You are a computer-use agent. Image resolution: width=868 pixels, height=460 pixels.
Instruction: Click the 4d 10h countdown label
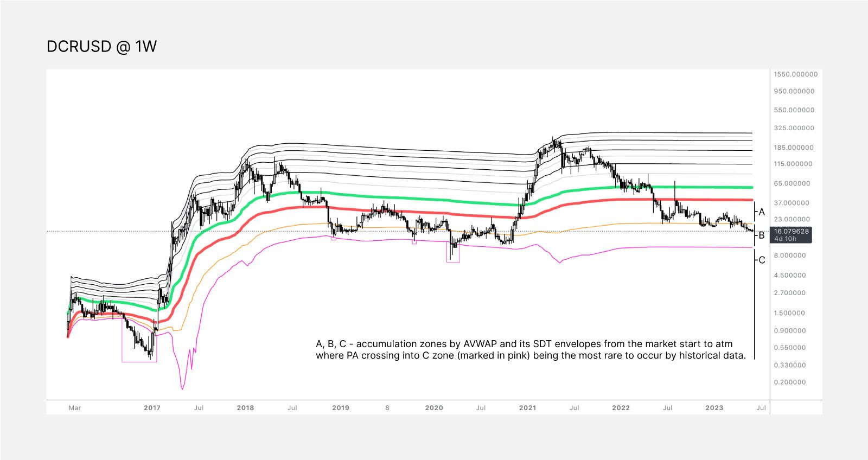785,239
